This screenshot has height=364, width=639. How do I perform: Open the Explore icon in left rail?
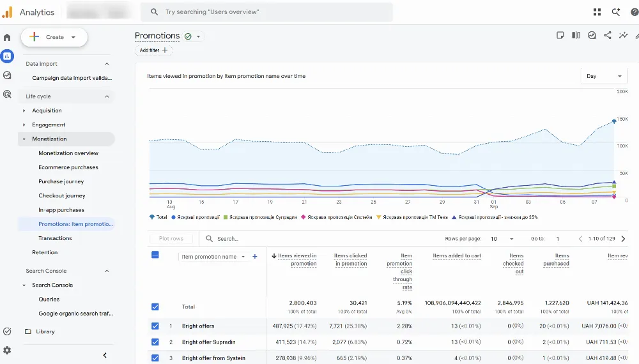pos(7,75)
